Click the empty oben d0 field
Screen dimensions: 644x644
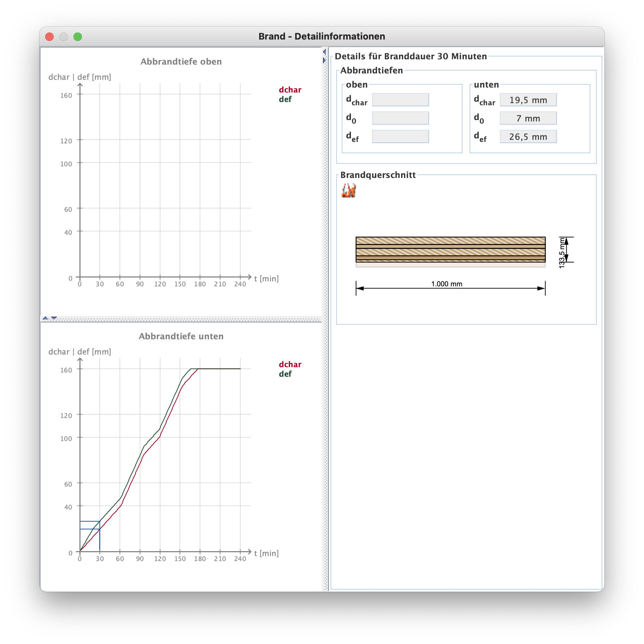[400, 118]
